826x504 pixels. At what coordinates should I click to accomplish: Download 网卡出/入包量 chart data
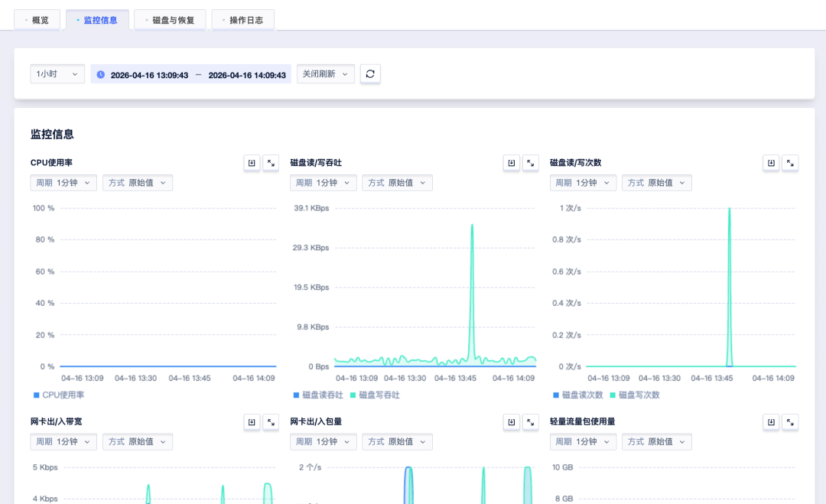[x=512, y=422]
